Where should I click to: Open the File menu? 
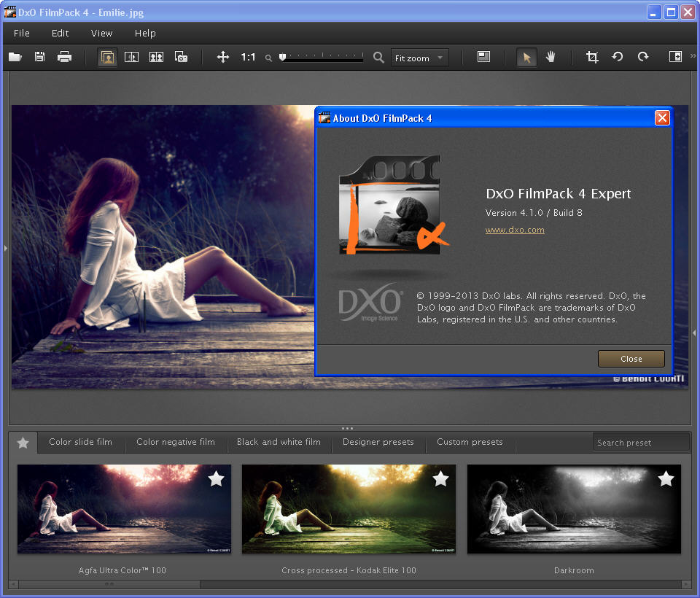tap(22, 33)
